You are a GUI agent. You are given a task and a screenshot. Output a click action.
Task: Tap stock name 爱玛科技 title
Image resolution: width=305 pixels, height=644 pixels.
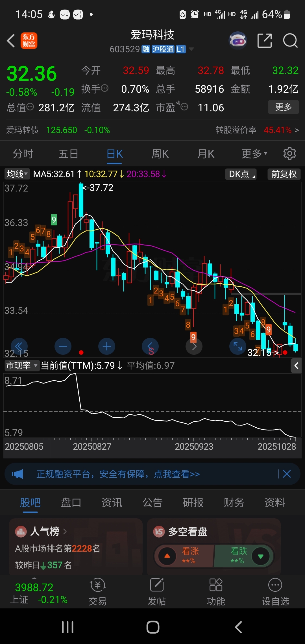[x=152, y=35]
